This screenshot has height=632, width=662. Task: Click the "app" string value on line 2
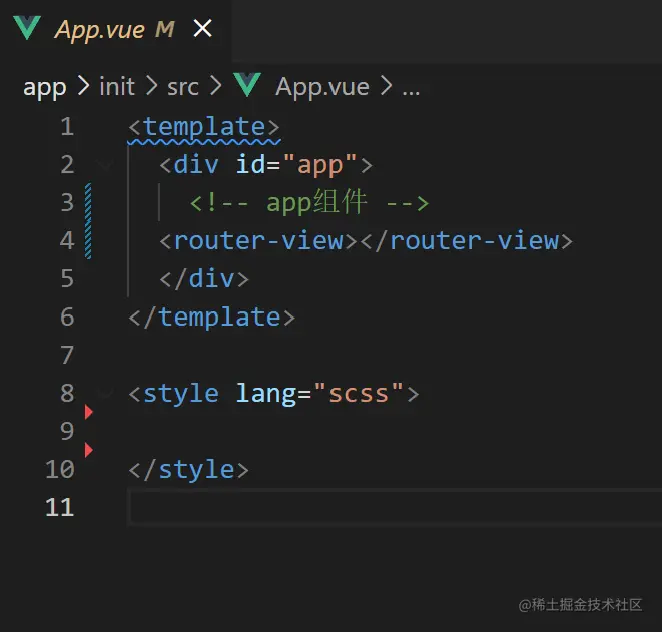pyautogui.click(x=320, y=165)
